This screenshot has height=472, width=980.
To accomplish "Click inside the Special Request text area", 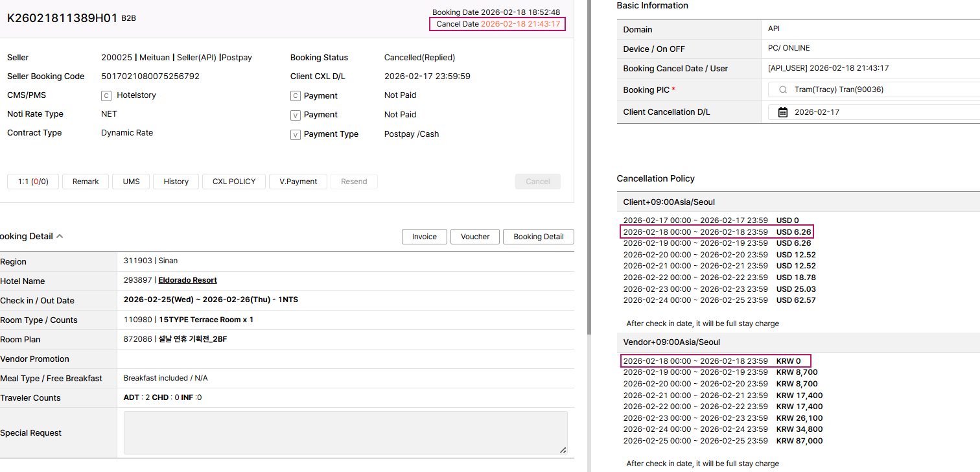I will pyautogui.click(x=345, y=432).
